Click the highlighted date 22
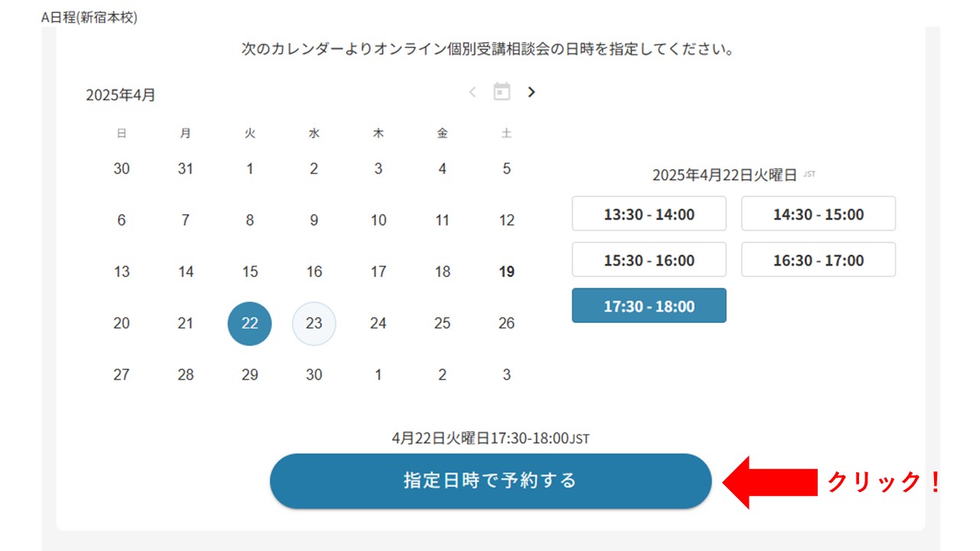 tap(250, 323)
